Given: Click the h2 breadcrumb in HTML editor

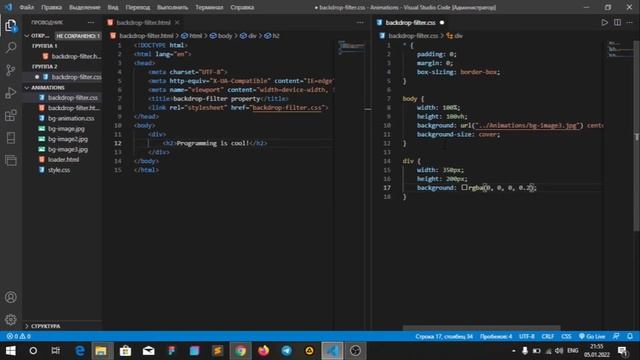Looking at the screenshot, I should (272, 36).
